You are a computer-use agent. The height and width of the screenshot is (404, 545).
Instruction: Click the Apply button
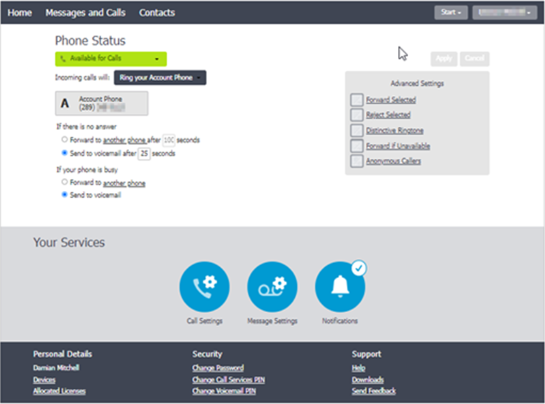[444, 59]
